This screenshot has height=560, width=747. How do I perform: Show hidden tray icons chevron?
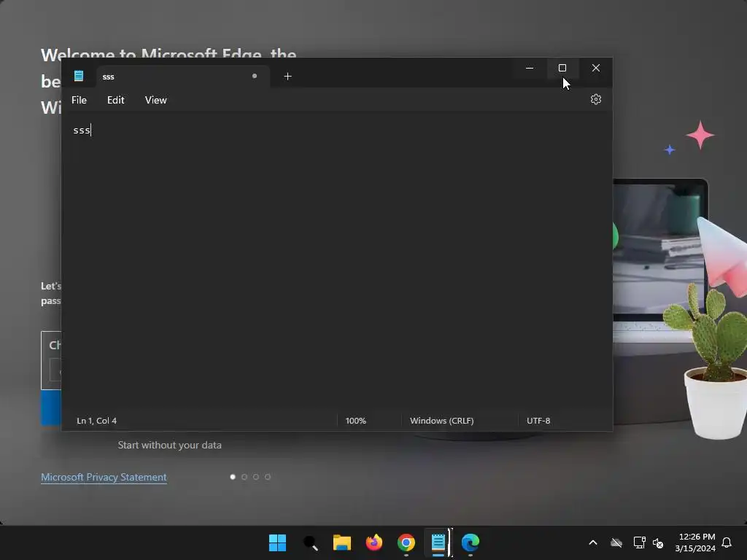[593, 542]
